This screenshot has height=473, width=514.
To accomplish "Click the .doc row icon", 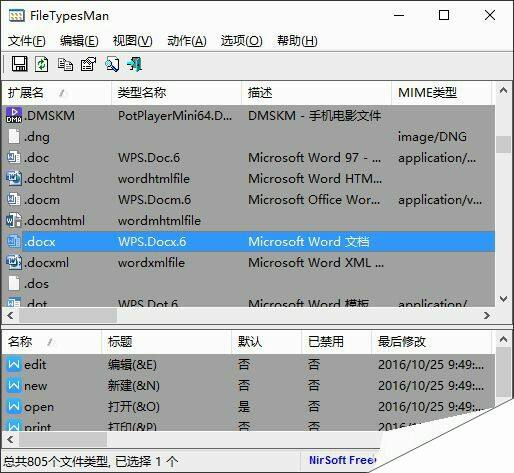I will (x=14, y=157).
